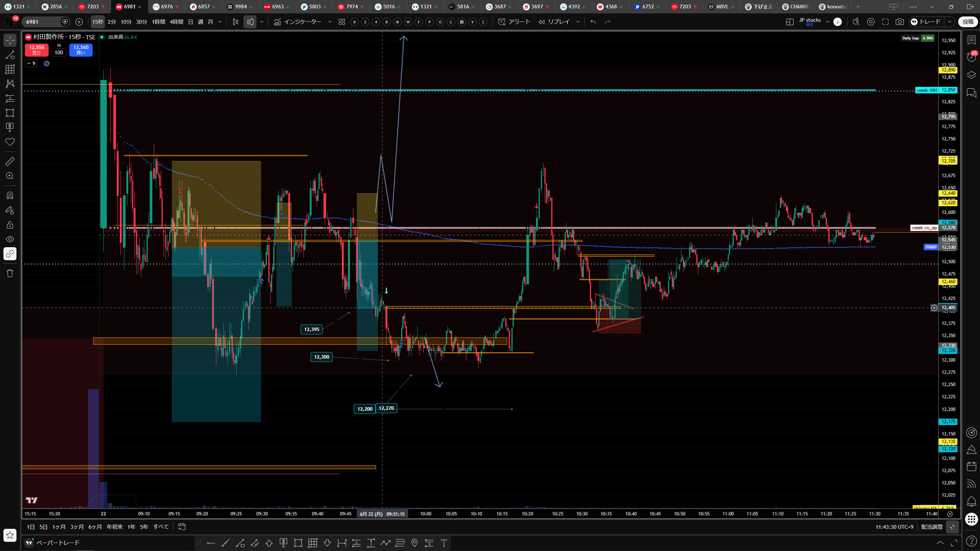Open the calendar panel icon

(x=971, y=466)
